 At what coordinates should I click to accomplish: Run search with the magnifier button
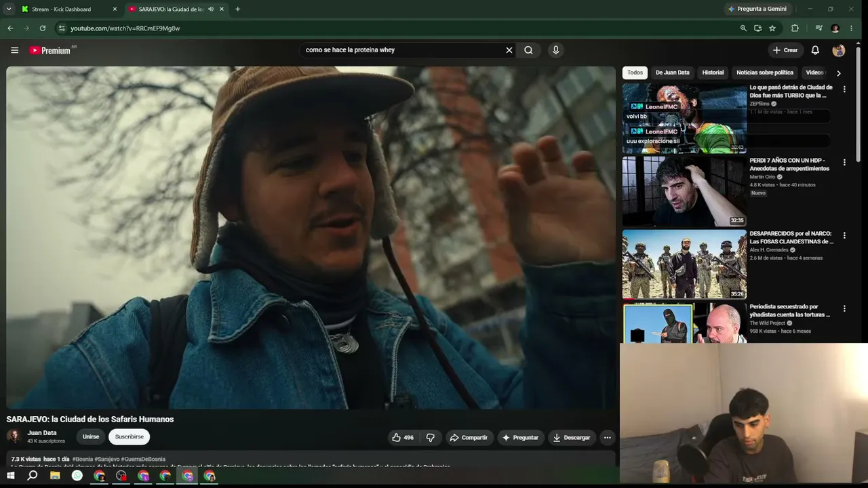click(x=528, y=50)
